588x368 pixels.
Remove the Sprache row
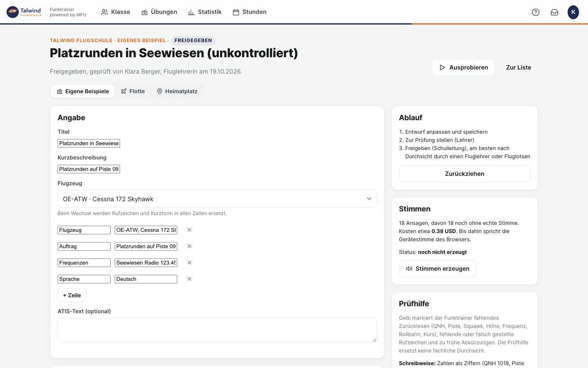pos(189,279)
